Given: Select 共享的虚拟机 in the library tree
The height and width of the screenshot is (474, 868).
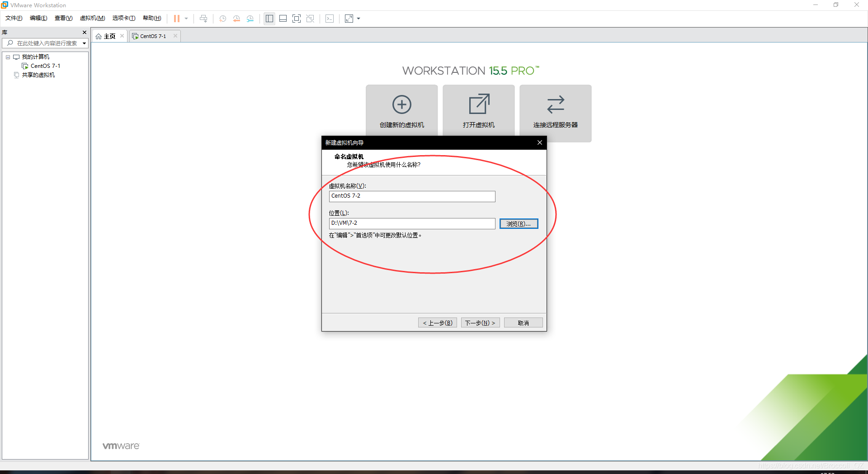Looking at the screenshot, I should point(38,75).
